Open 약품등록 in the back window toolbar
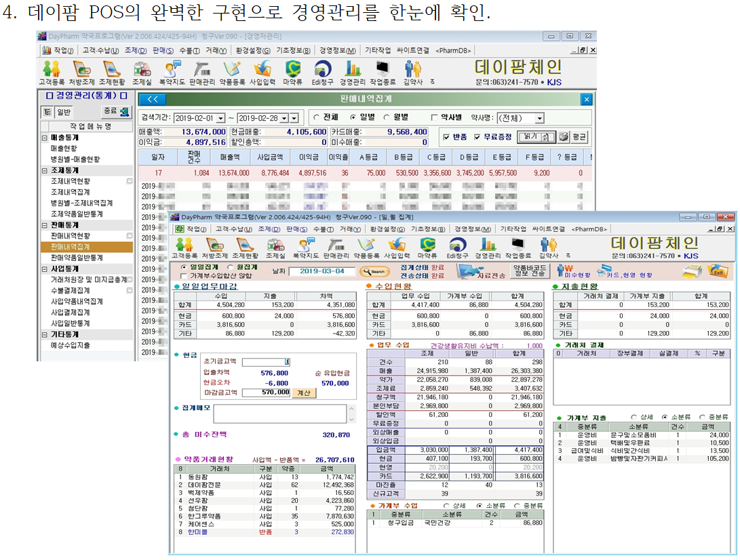This screenshot has width=740, height=560. pyautogui.click(x=232, y=73)
